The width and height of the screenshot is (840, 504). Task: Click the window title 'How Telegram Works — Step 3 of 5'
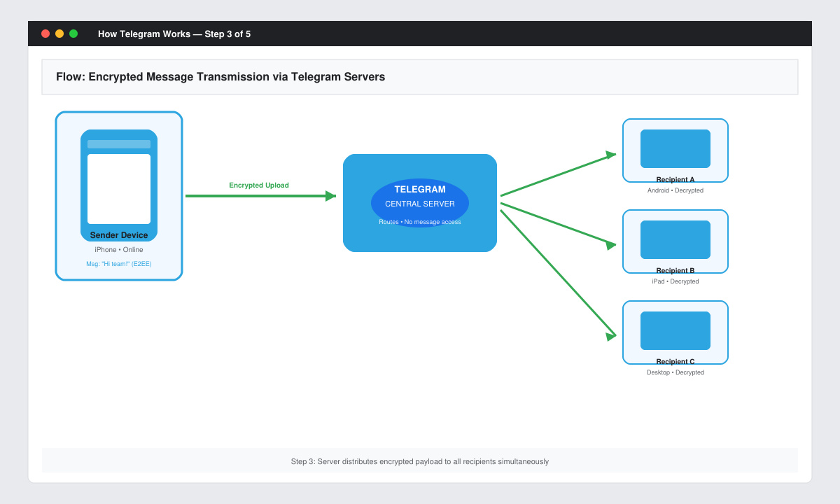[x=174, y=34]
